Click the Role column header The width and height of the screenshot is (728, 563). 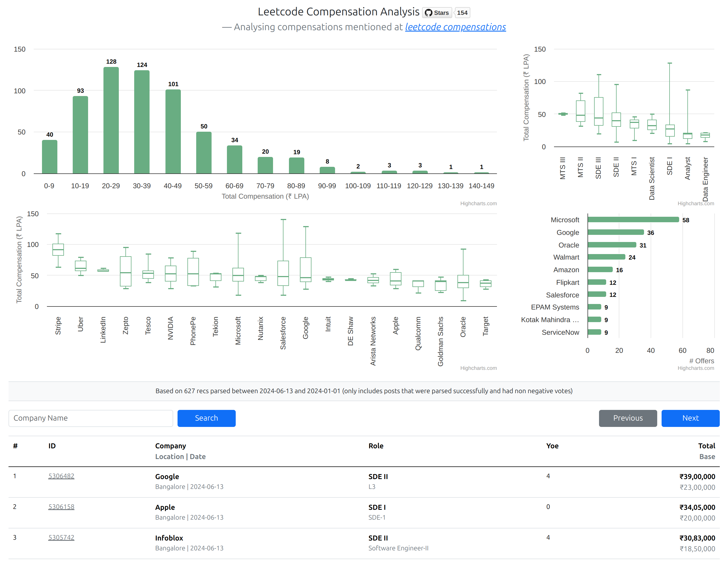[376, 446]
